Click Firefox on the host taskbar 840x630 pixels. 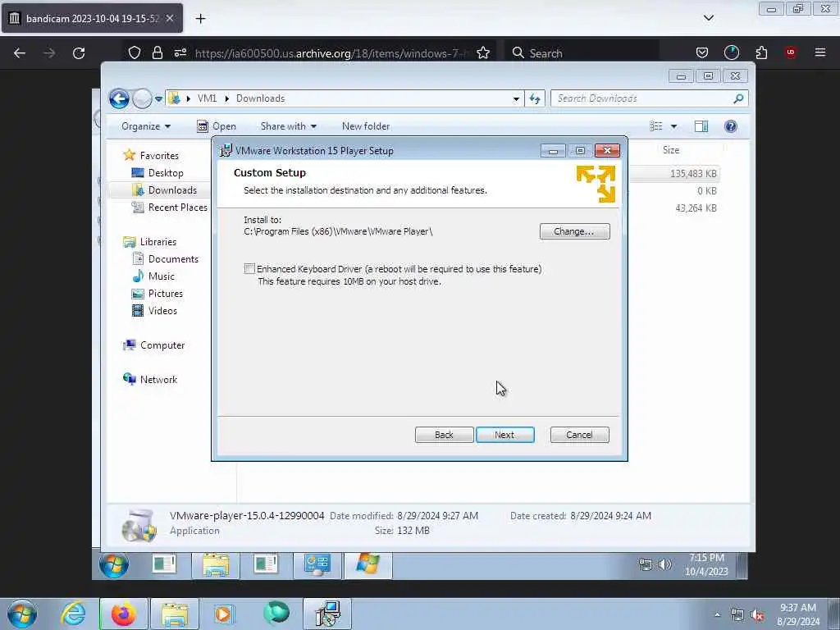[x=123, y=614]
